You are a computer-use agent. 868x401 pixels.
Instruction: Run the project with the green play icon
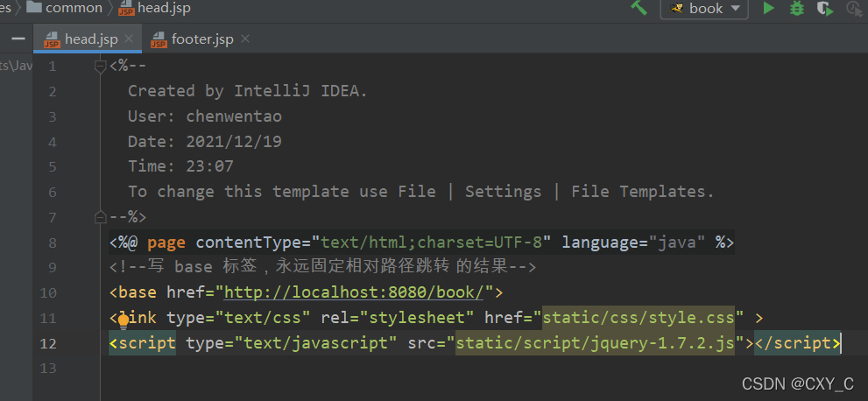tap(768, 8)
